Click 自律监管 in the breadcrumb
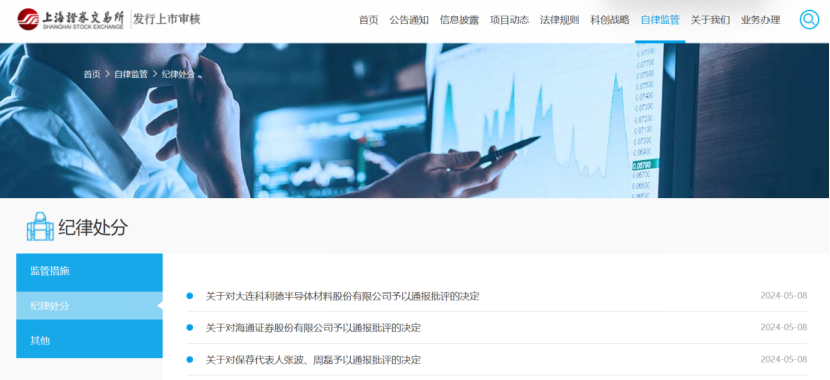 pos(131,75)
